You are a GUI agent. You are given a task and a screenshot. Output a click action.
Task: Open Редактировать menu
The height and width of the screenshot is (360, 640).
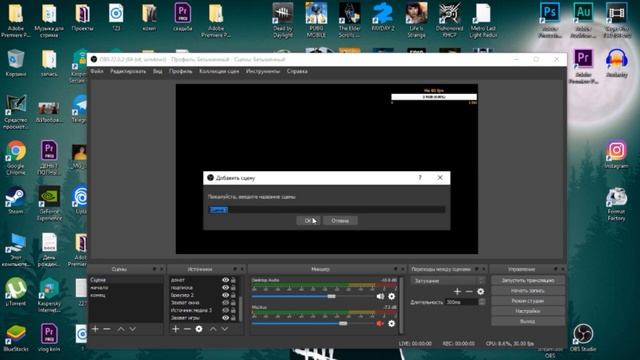(128, 71)
